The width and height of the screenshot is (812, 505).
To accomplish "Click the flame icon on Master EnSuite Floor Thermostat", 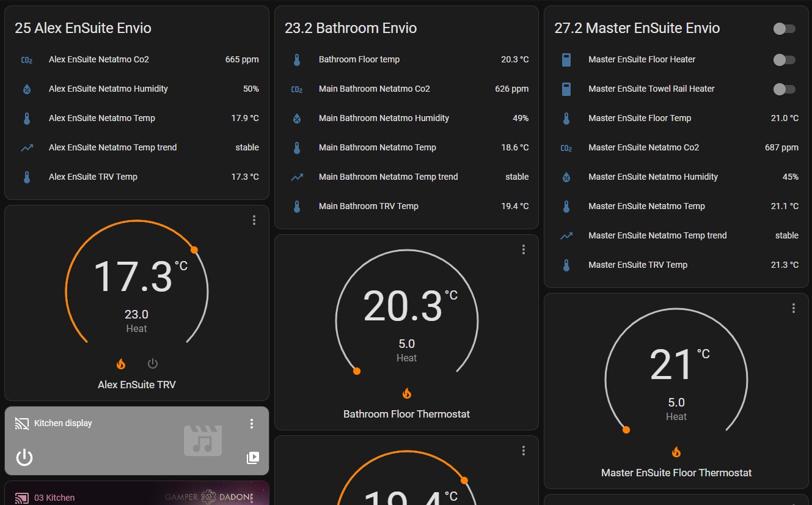I will tap(676, 452).
